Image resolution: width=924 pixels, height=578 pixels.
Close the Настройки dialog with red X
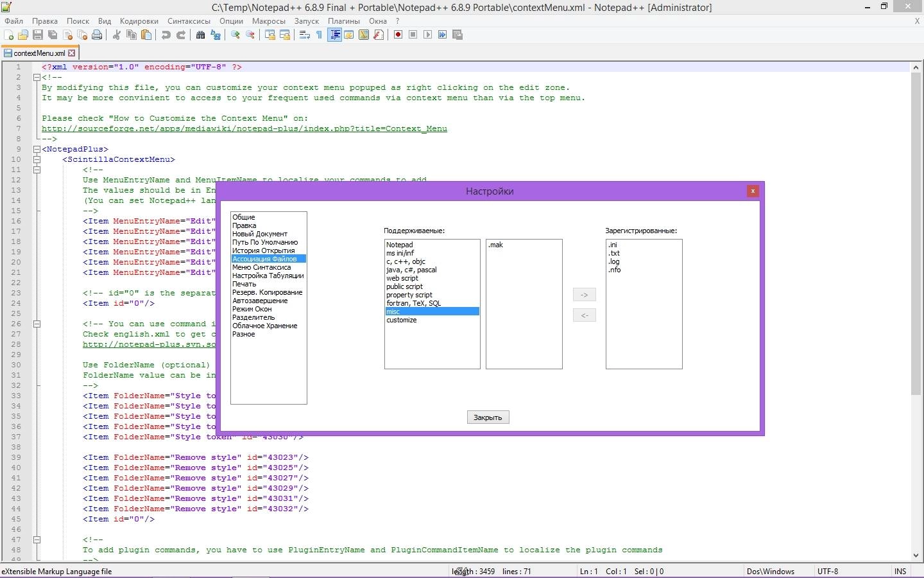tap(753, 191)
